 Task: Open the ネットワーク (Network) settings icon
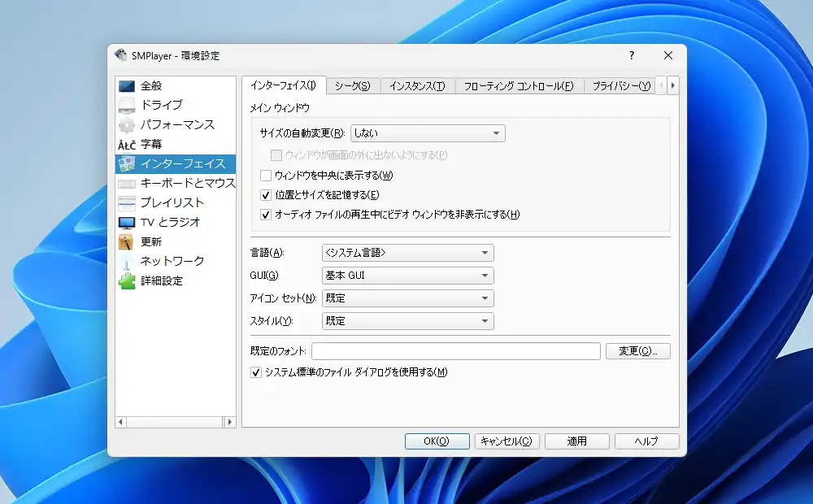pyautogui.click(x=128, y=263)
